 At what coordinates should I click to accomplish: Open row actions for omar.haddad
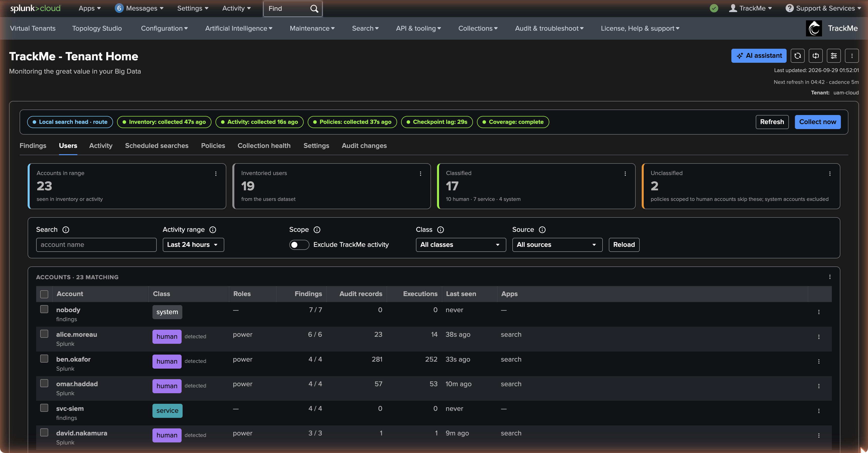[x=819, y=386]
